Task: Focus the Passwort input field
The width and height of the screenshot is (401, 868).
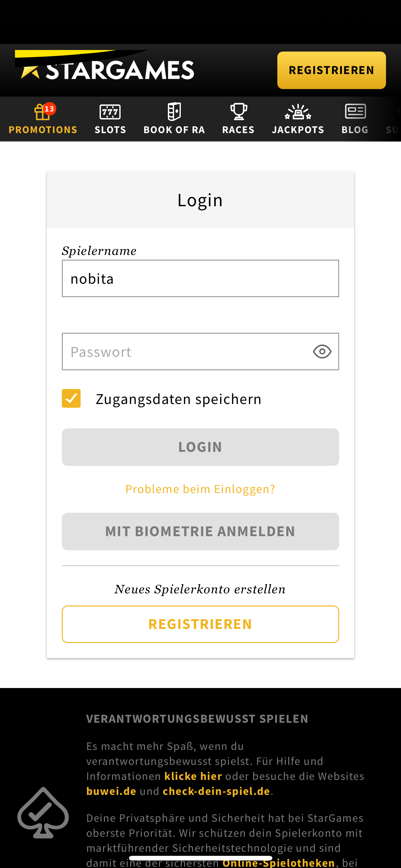Action: 185,352
